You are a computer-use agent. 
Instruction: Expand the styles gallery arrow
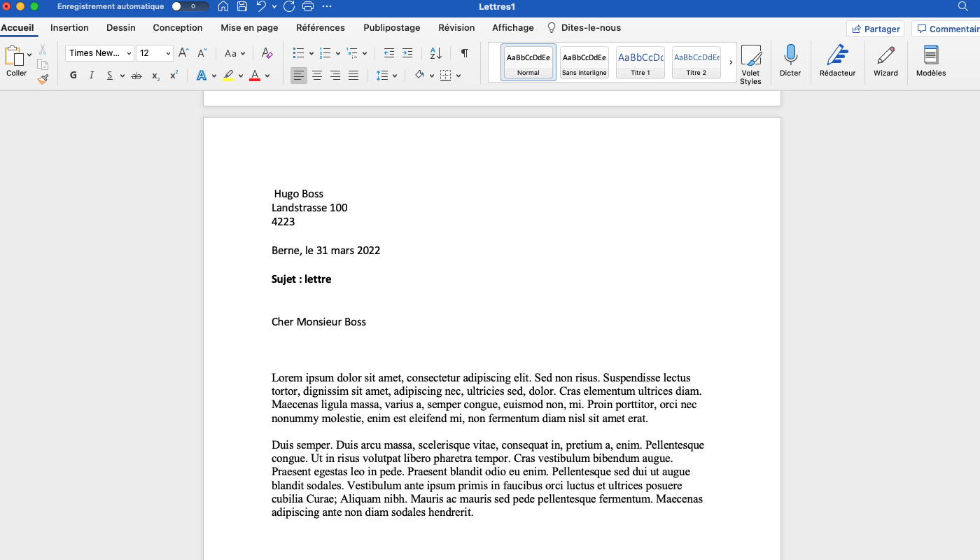(731, 62)
